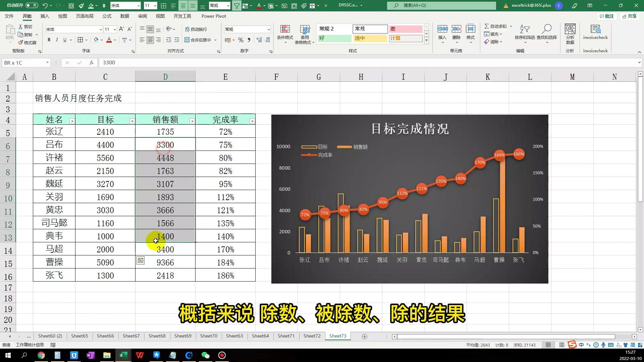Click the conditional formatting icon
644x362 pixels.
click(284, 33)
